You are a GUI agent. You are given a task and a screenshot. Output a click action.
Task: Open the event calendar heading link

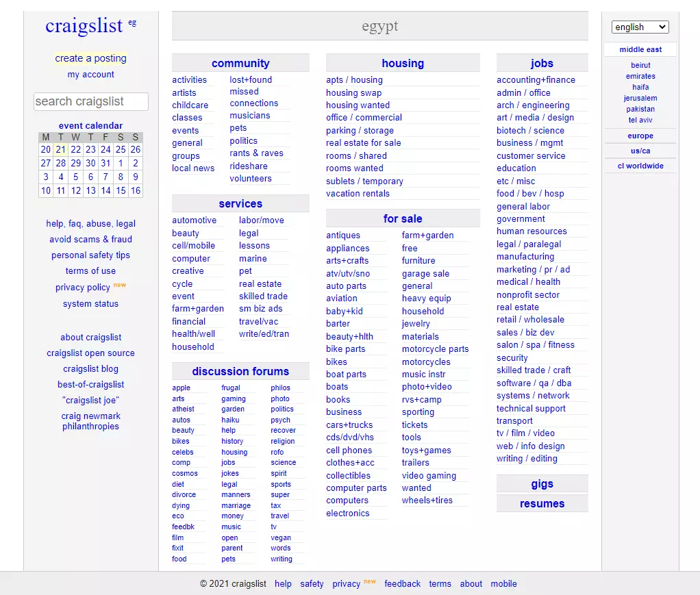[90, 125]
